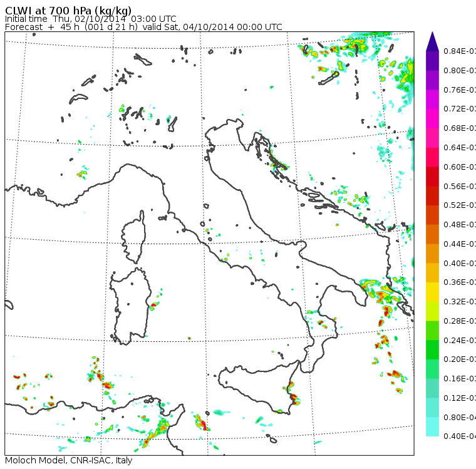Click the dark indigo arrow atop the color scale

click(432, 41)
